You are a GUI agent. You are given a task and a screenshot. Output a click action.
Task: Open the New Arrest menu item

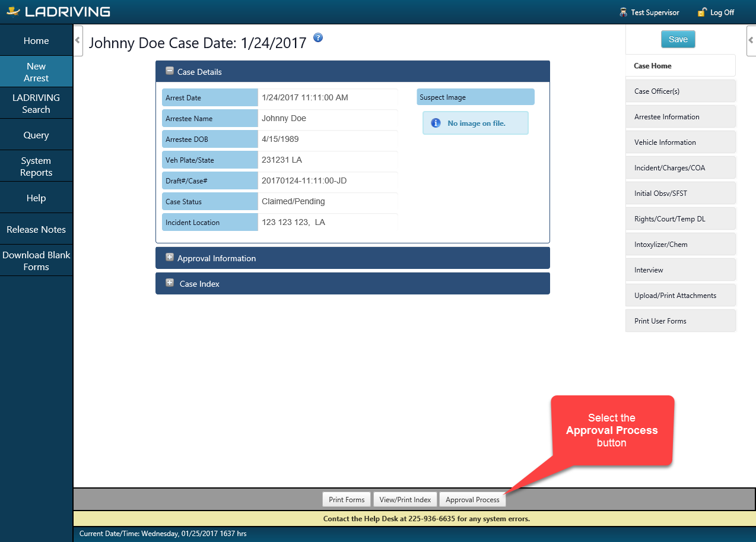point(36,72)
